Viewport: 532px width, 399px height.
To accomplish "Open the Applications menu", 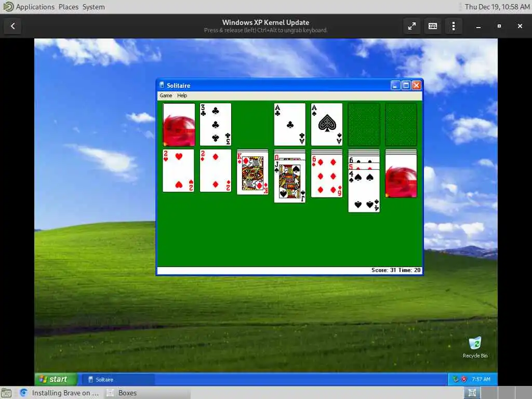I will (35, 7).
